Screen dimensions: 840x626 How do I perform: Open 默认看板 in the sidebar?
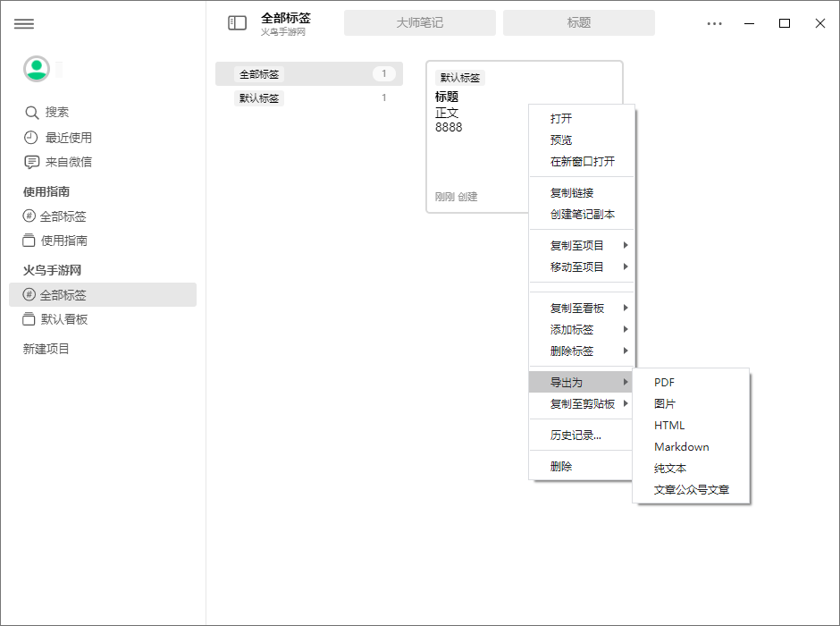click(64, 319)
